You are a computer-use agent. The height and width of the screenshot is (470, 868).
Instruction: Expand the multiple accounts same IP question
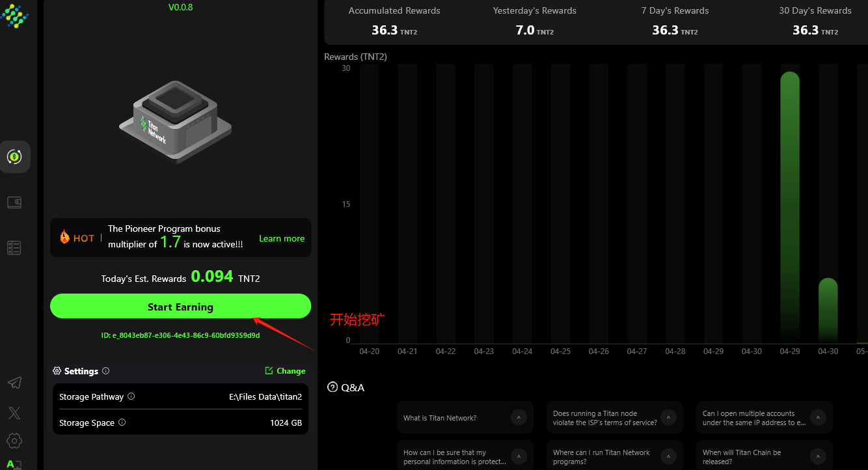point(765,418)
